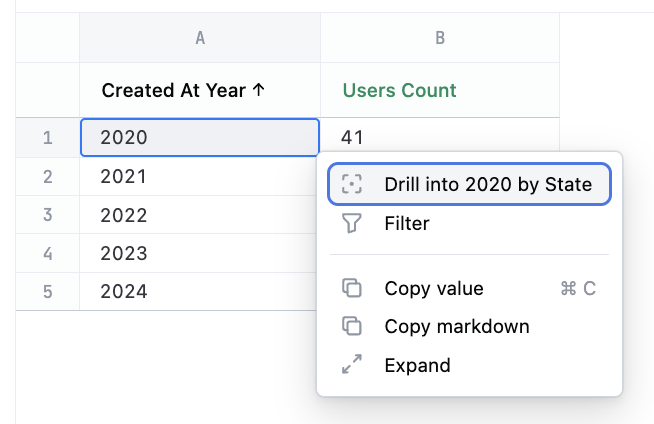
Task: Click the Expand arrows icon
Action: tap(351, 365)
